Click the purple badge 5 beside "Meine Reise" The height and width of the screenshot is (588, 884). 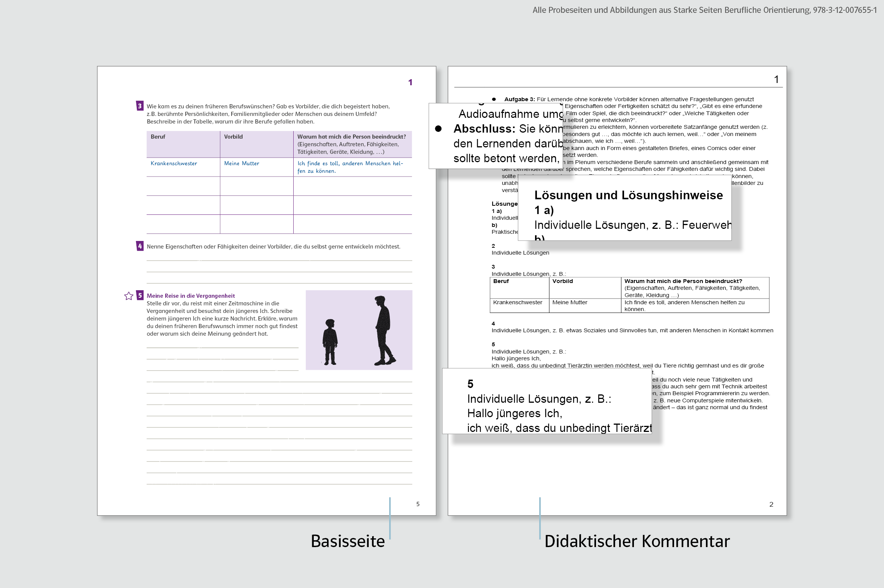pos(140,295)
